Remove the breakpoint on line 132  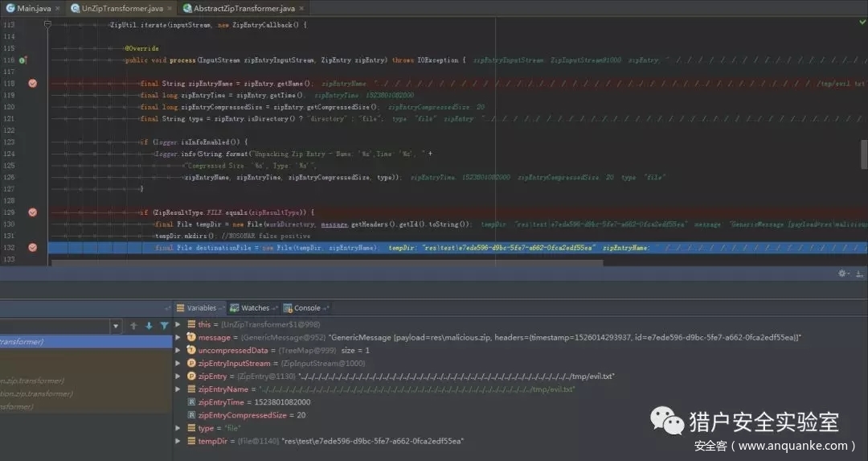[32, 248]
